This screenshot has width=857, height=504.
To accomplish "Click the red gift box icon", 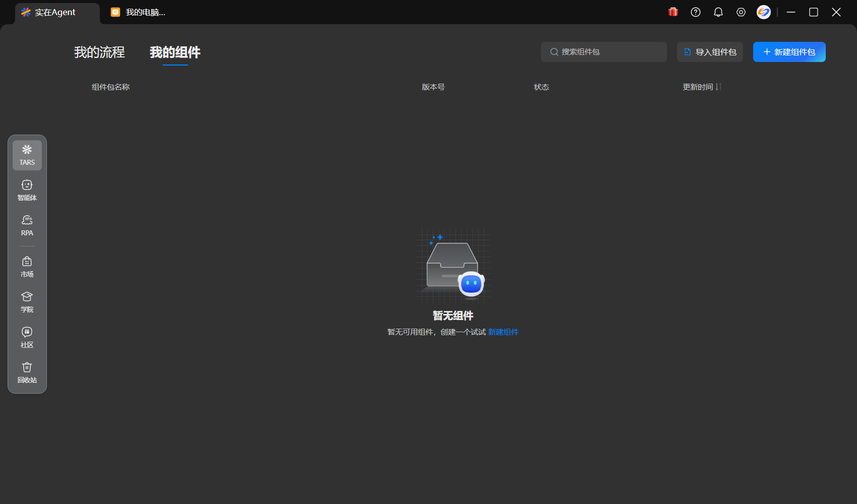I will click(673, 12).
